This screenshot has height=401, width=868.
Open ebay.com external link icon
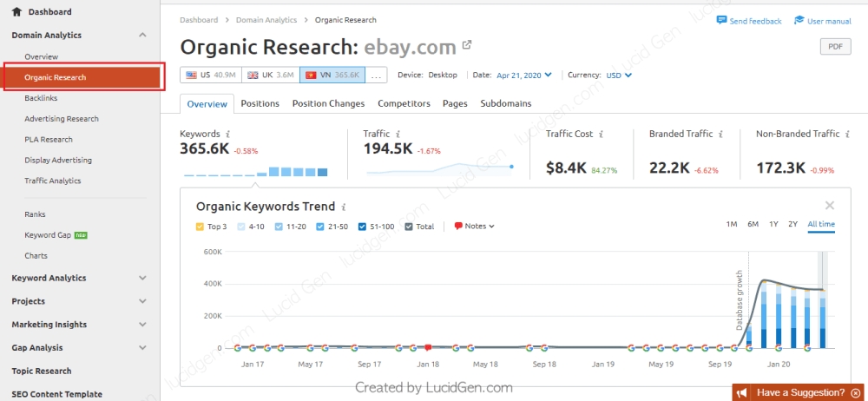tap(467, 45)
